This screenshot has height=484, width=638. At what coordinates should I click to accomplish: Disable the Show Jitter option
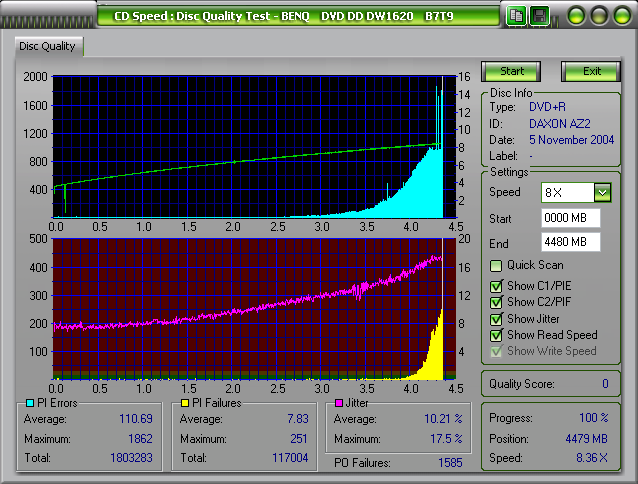point(496,319)
